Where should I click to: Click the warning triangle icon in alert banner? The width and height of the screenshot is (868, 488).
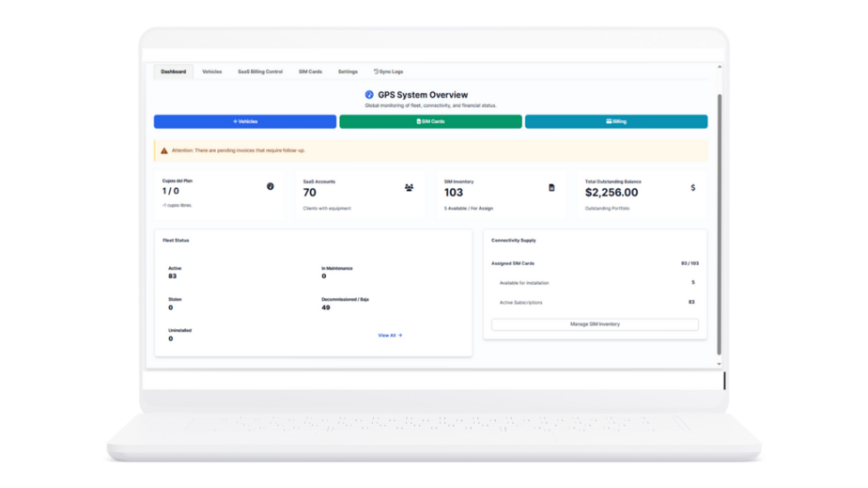click(x=163, y=150)
